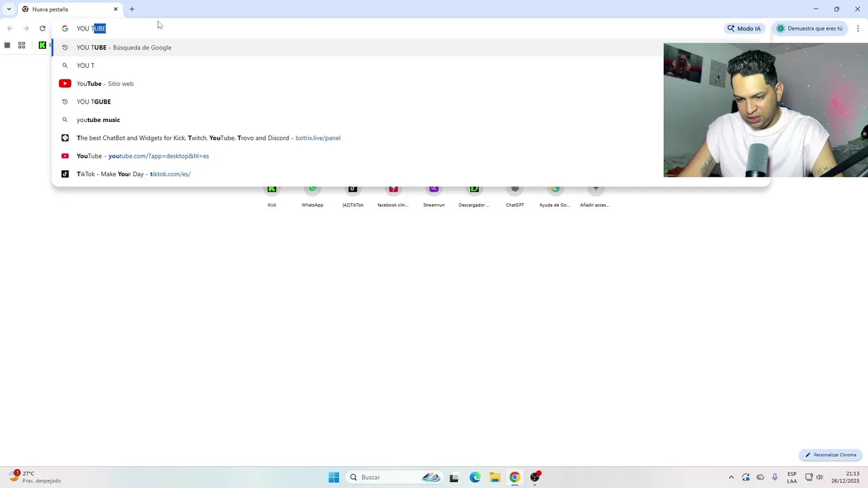Open the Streamrun shortcut tile
This screenshot has width=868, height=488.
434,195
